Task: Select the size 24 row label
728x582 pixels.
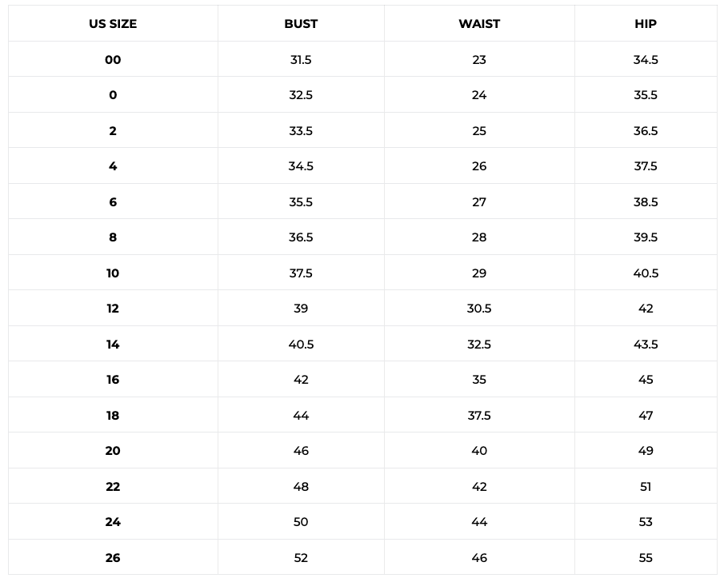Action: coord(113,522)
